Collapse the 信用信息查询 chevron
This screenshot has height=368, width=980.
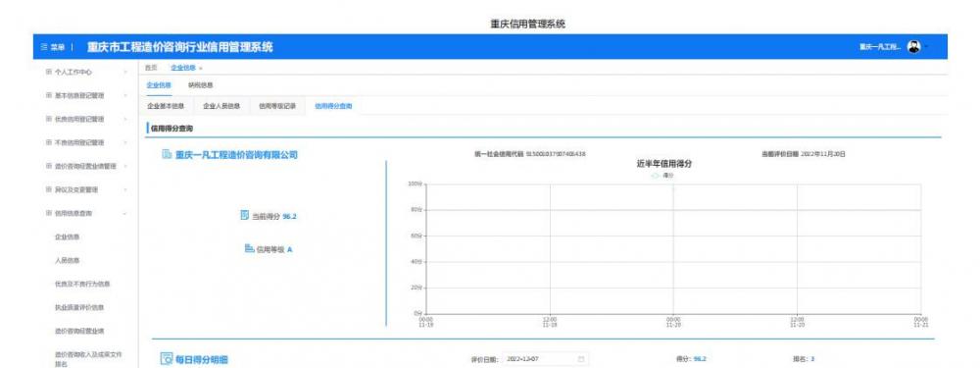point(125,213)
